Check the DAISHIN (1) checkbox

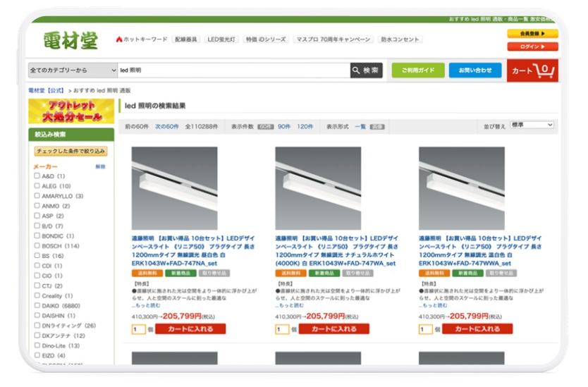click(x=37, y=315)
